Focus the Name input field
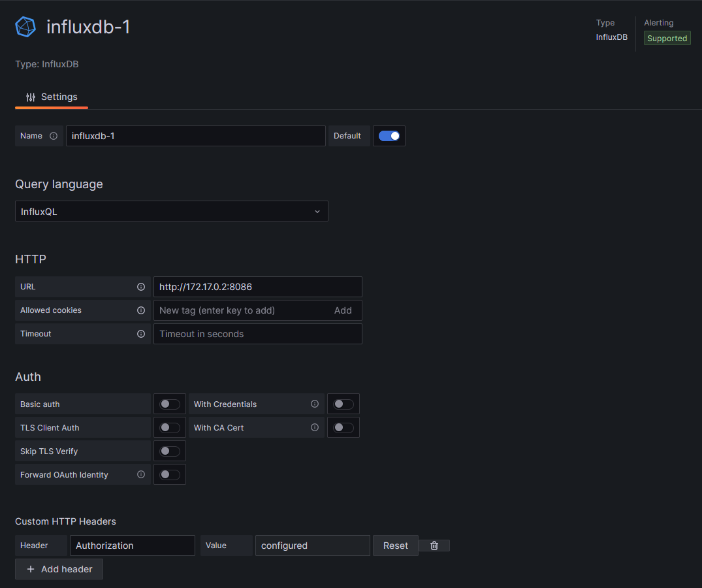Screen dimensions: 702x588 click(x=196, y=136)
